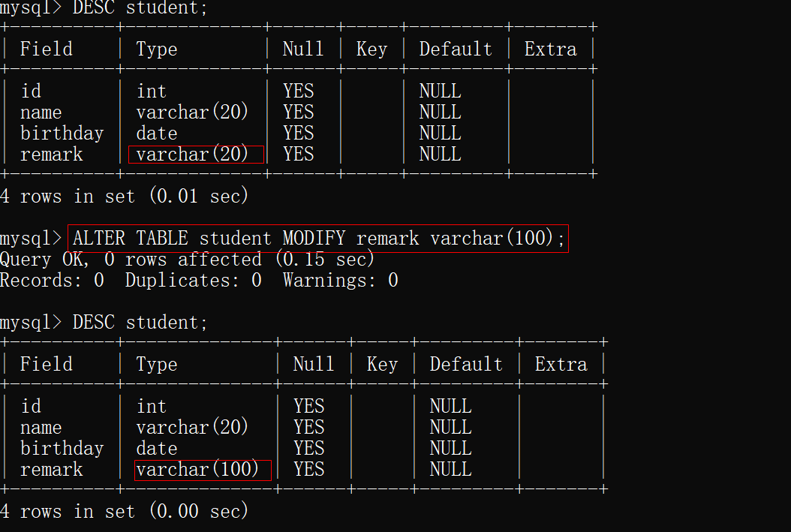This screenshot has width=791, height=532.
Task: Click the date type in the second table
Action: pyautogui.click(x=157, y=449)
